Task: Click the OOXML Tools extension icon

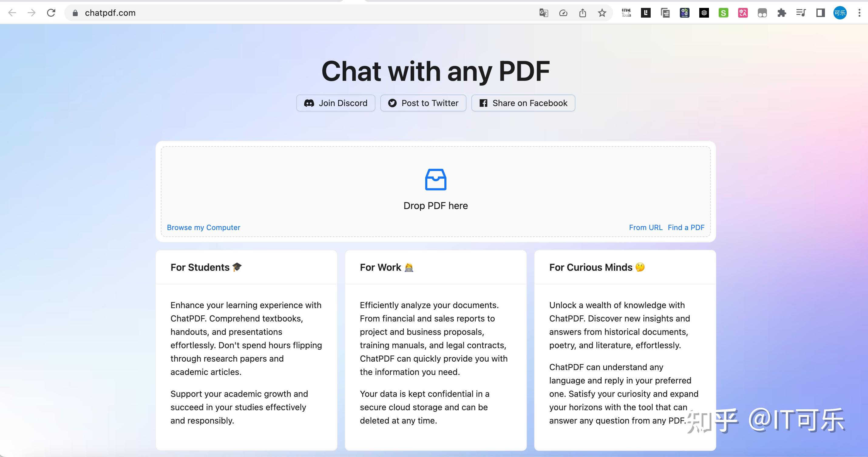Action: (x=627, y=13)
